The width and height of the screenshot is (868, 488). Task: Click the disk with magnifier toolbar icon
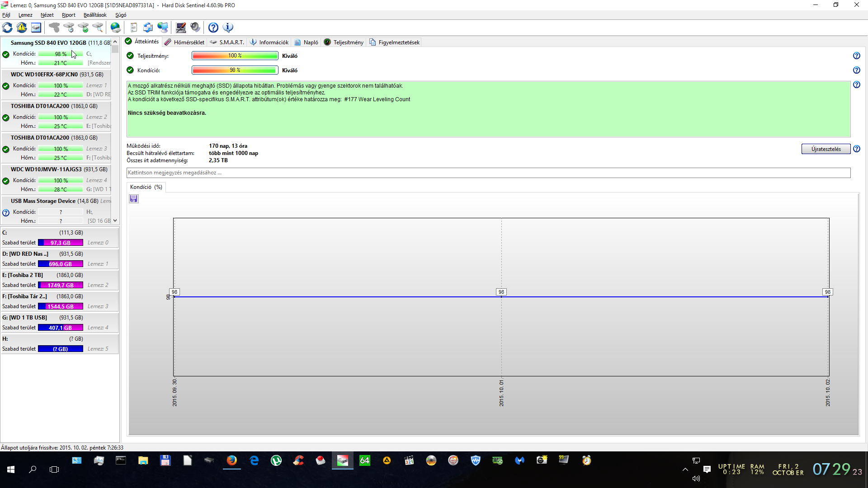[x=98, y=28]
